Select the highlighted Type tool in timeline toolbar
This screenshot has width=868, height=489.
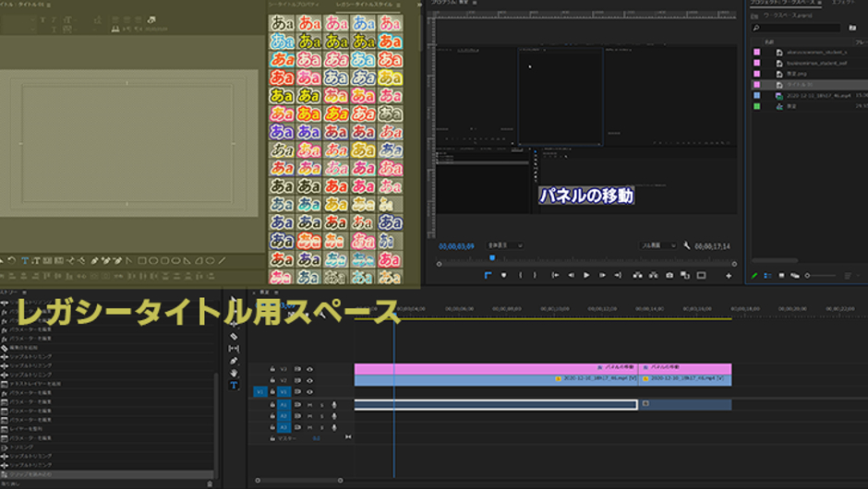(234, 385)
